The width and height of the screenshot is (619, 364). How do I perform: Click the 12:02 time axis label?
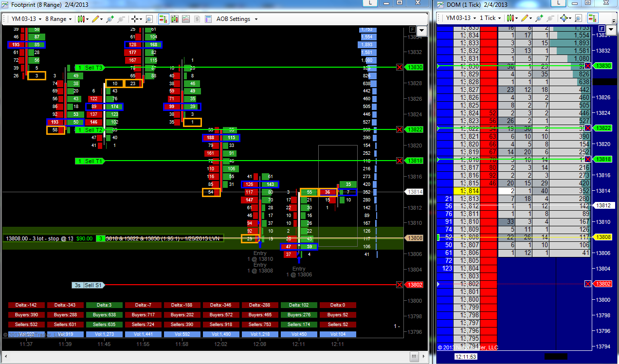(x=221, y=344)
